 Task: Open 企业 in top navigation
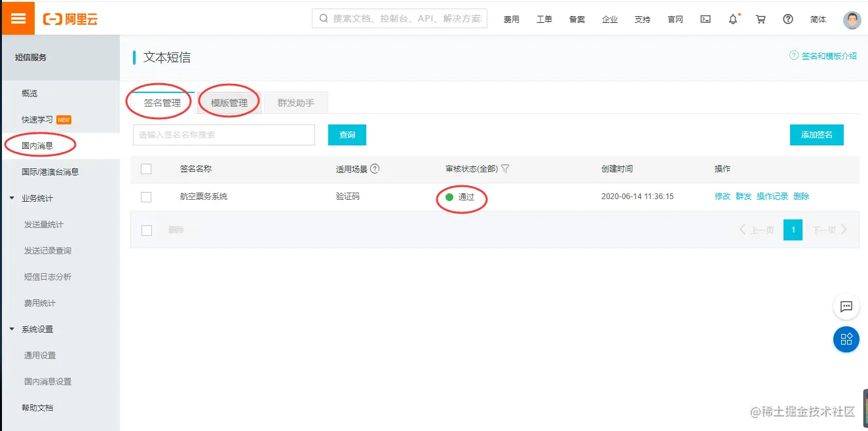[x=610, y=20]
